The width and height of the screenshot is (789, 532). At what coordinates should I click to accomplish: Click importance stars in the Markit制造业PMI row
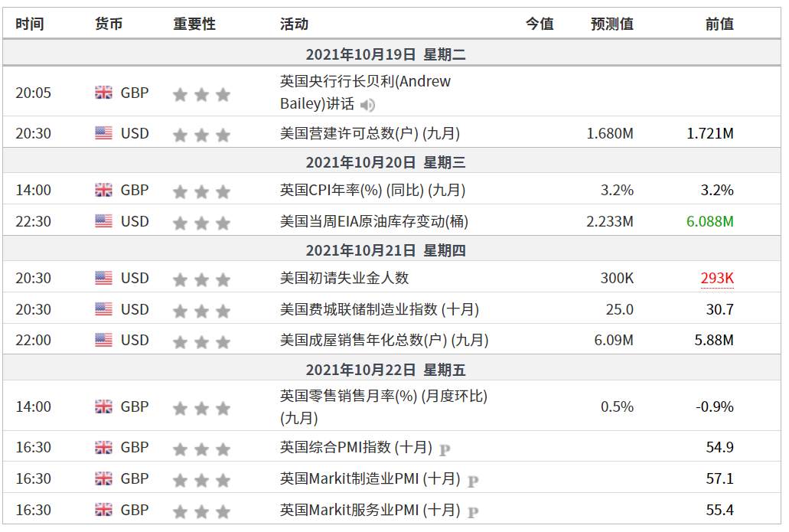(x=201, y=480)
